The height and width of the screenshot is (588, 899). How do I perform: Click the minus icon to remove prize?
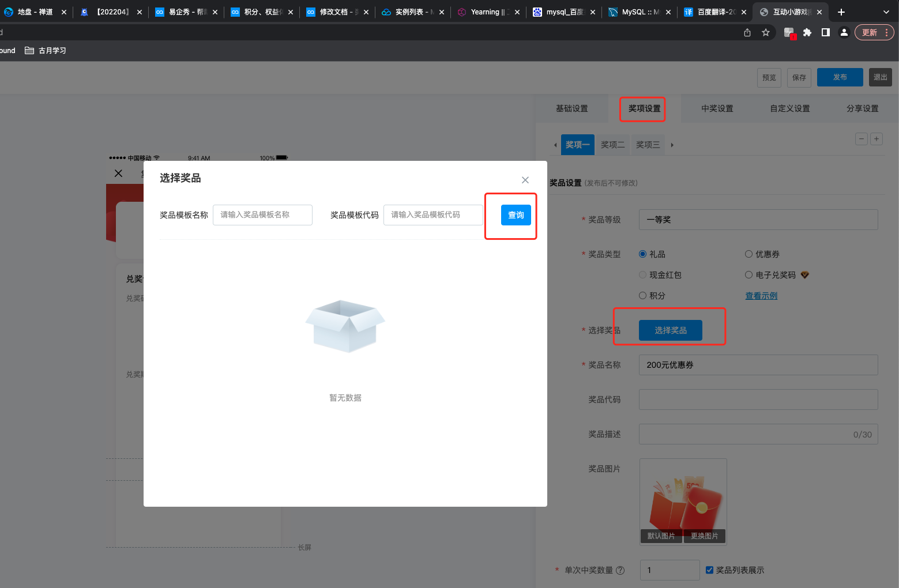[x=862, y=139]
